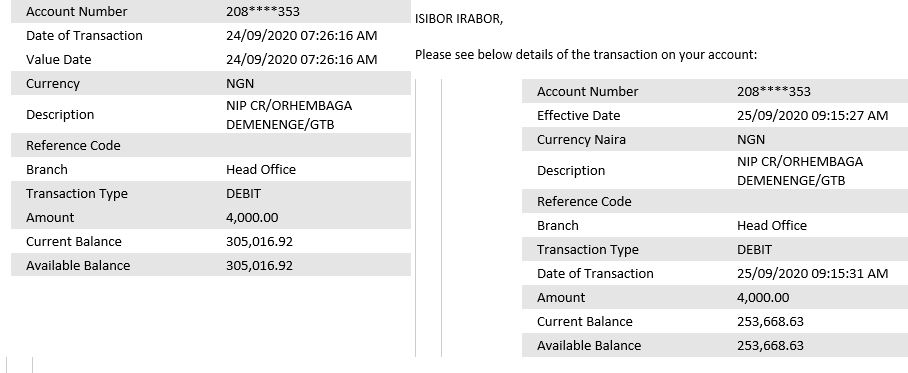Click the Current Balance 253,668.63 value
This screenshot has height=373, width=908.
pos(770,322)
